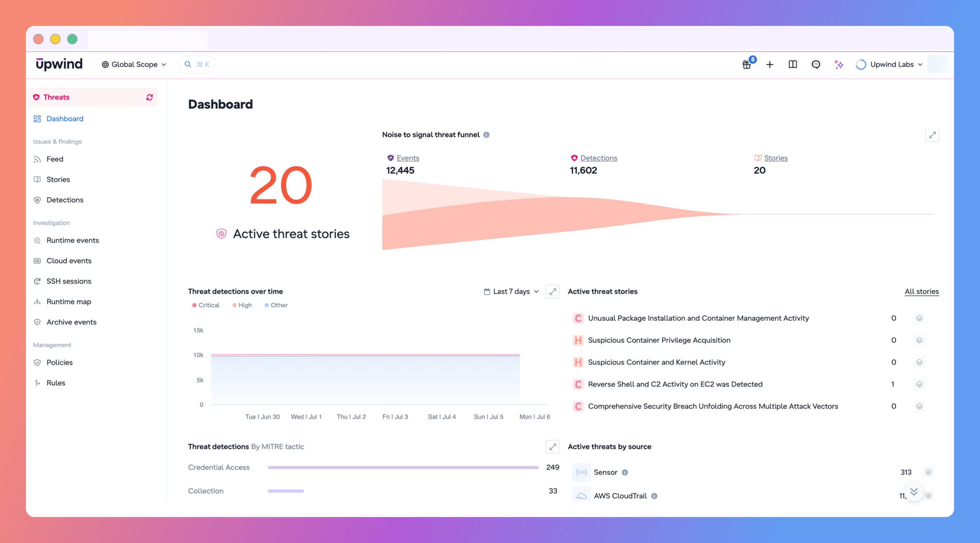Follow the Stories funnel link
This screenshot has height=543, width=980.
776,158
